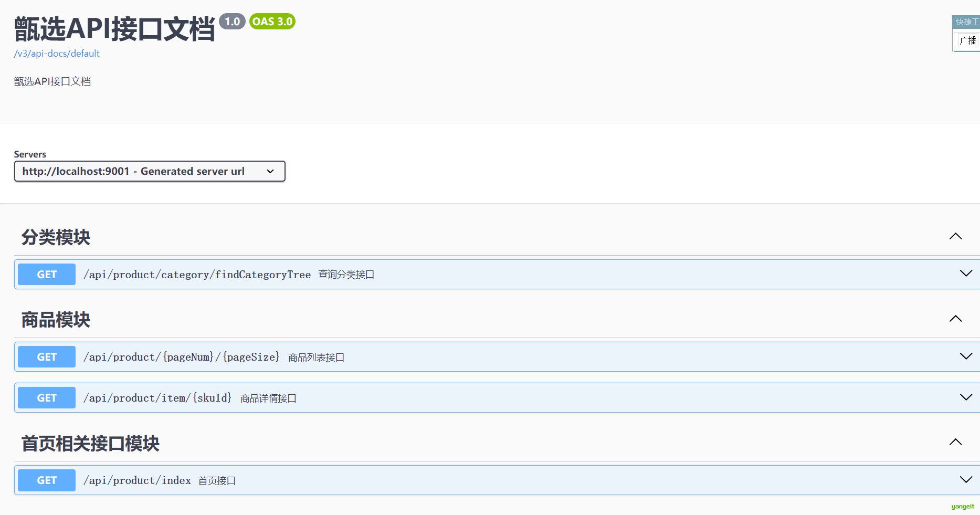Click the OAS 3.0 badge
The width and height of the screenshot is (980, 515).
pyautogui.click(x=272, y=22)
